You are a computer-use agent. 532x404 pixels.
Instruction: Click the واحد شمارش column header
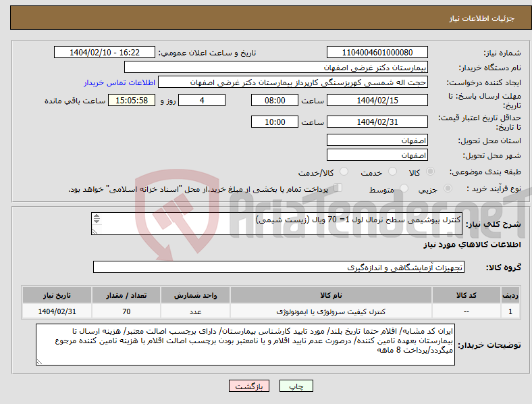pos(195,295)
